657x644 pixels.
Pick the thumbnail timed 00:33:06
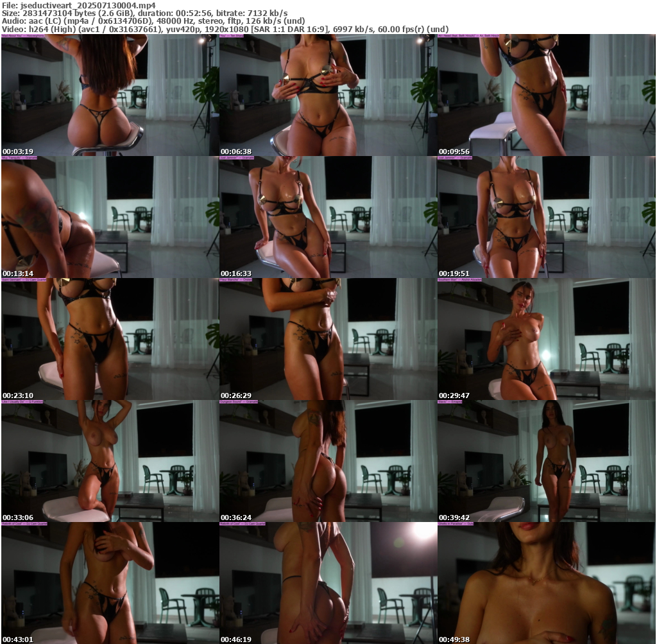(110, 461)
